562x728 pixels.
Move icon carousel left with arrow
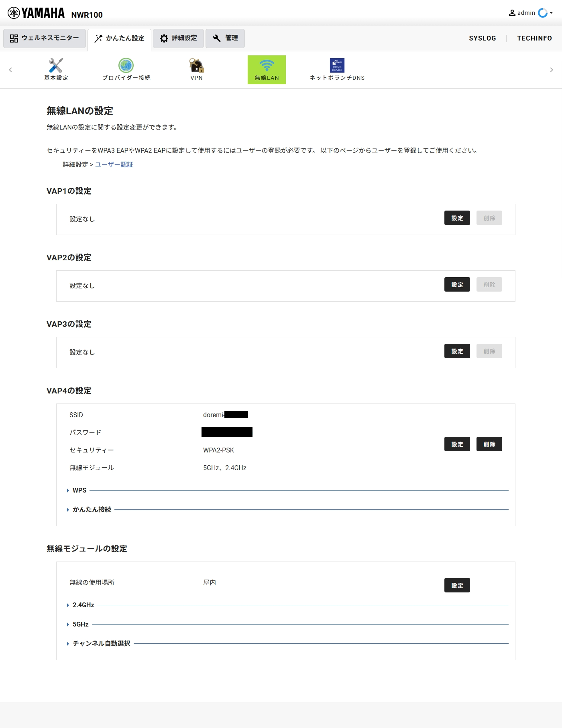[10, 70]
